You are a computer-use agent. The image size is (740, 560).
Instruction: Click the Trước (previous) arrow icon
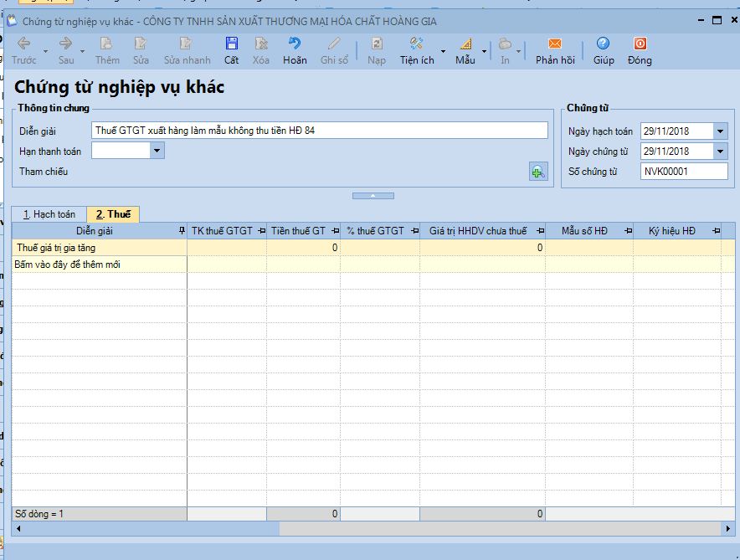pyautogui.click(x=23, y=44)
